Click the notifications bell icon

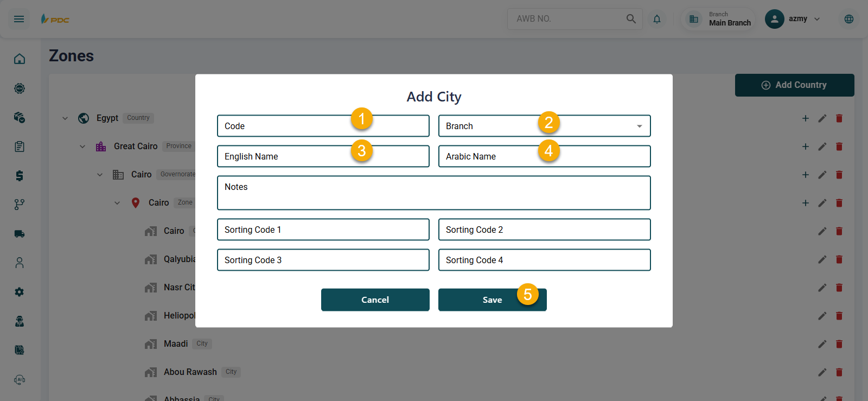(x=656, y=19)
